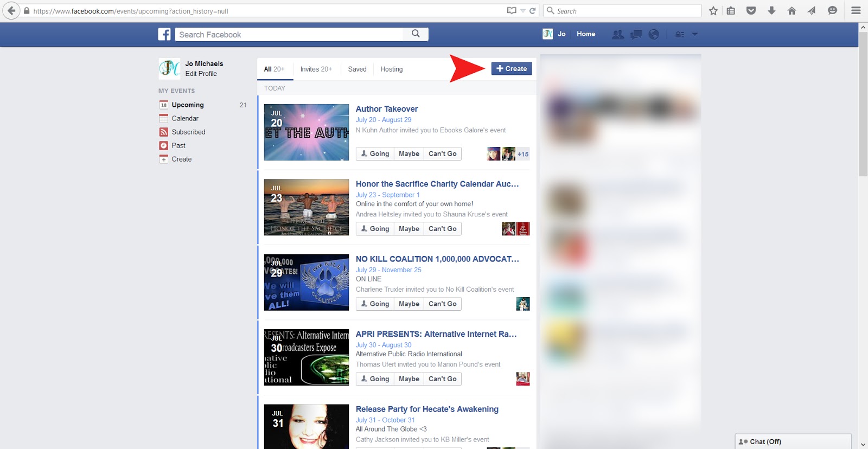The image size is (868, 449).
Task: Open Author Takeover event cover image
Action: (307, 132)
